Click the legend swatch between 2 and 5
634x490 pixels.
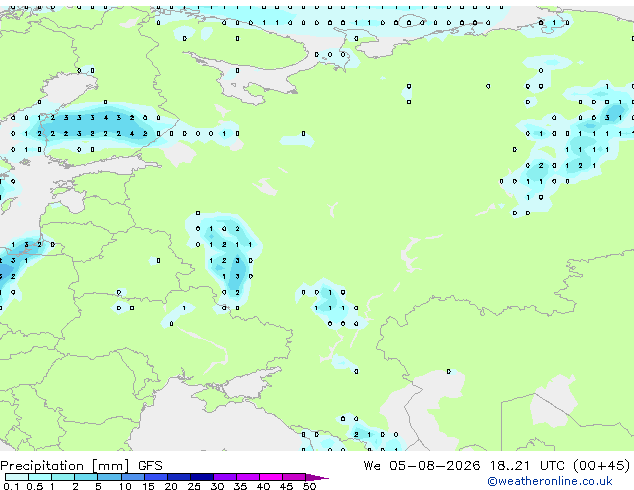point(86,477)
